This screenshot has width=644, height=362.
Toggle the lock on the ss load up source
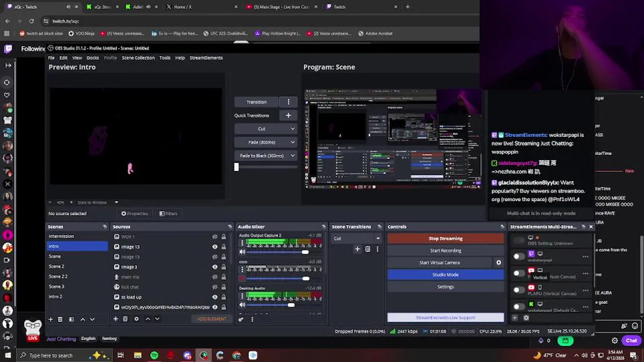coord(223,297)
